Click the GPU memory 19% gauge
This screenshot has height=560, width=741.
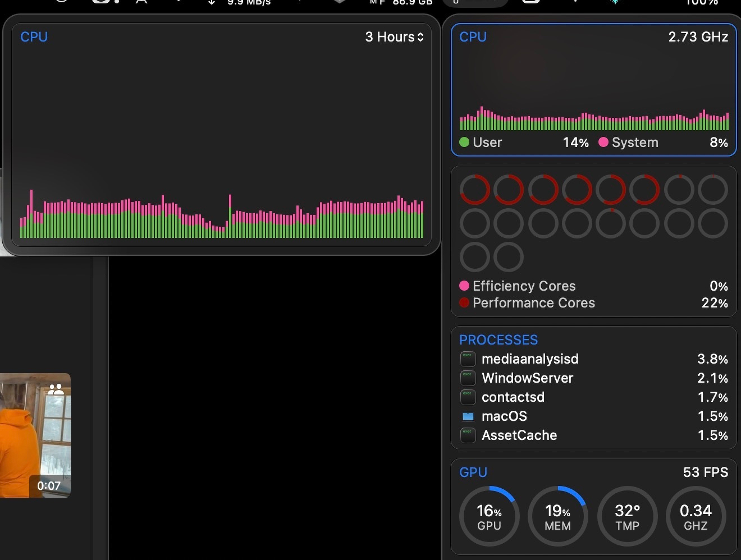click(x=557, y=516)
